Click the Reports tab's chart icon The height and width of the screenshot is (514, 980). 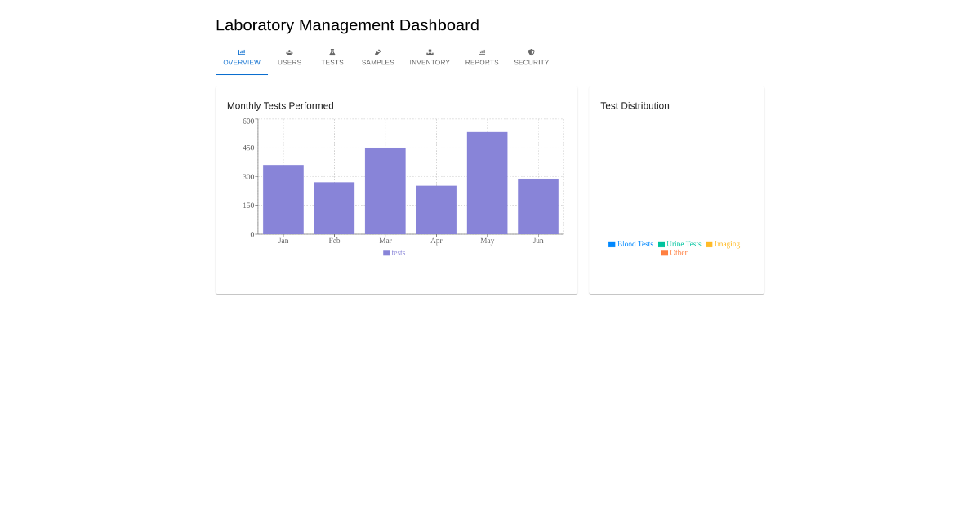482,52
